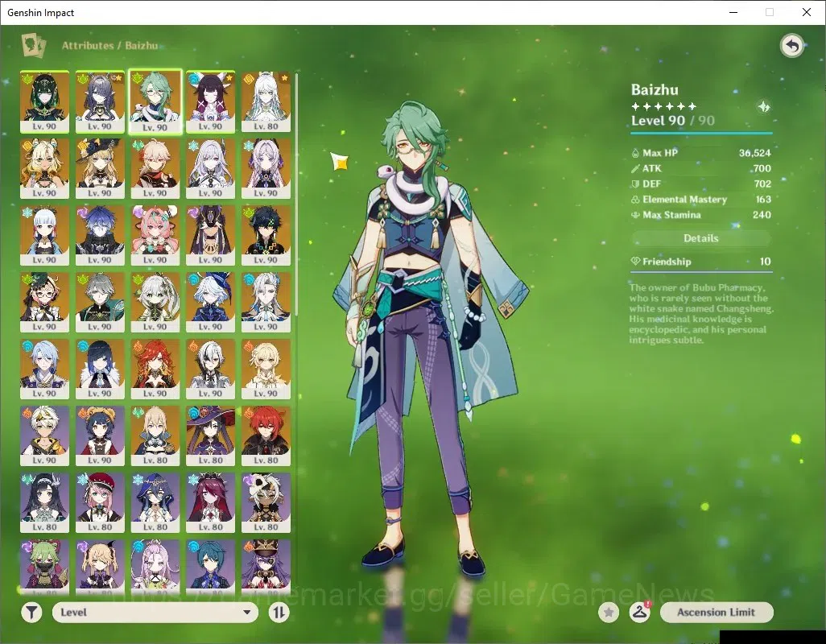This screenshot has height=644, width=826.
Task: Select Furina's portrait
Action: click(x=211, y=302)
